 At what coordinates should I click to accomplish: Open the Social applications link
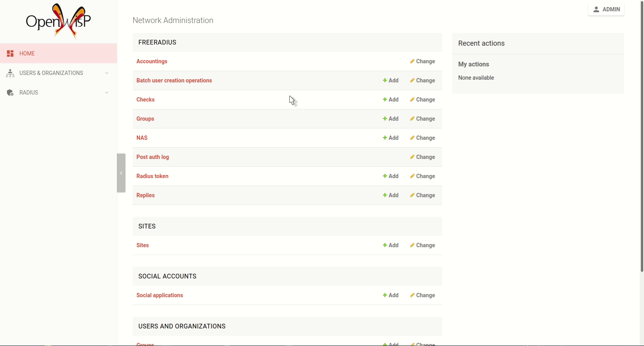(x=160, y=295)
